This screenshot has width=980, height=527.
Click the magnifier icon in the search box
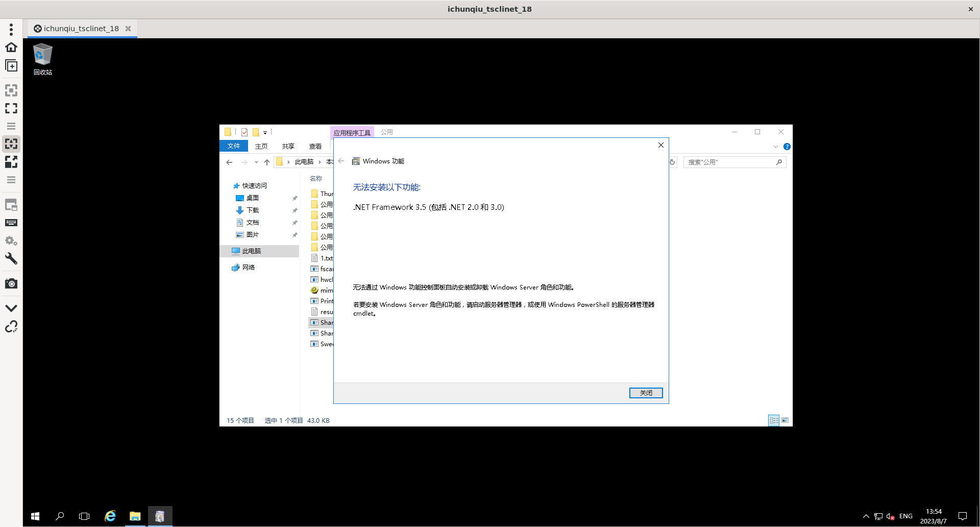point(779,162)
